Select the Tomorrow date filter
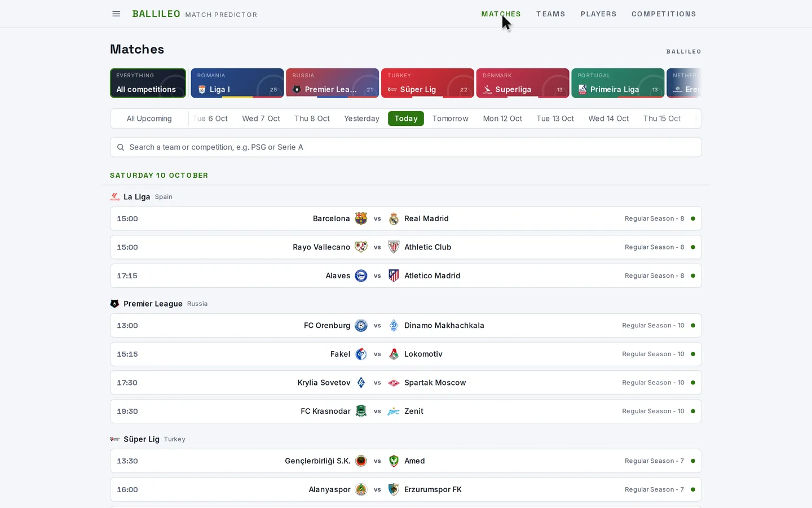Image resolution: width=812 pixels, height=508 pixels. 451,119
